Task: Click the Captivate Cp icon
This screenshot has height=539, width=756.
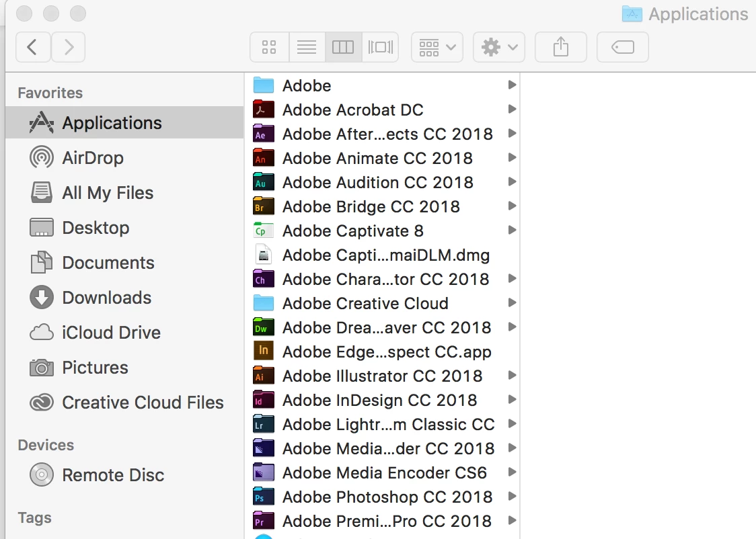Action: 264,231
